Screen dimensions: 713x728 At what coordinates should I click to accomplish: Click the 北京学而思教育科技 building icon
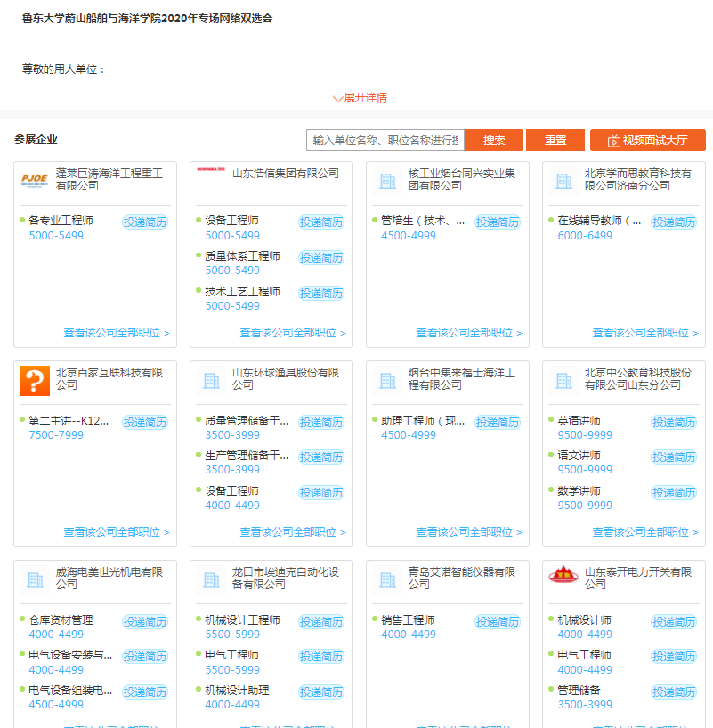click(x=563, y=181)
